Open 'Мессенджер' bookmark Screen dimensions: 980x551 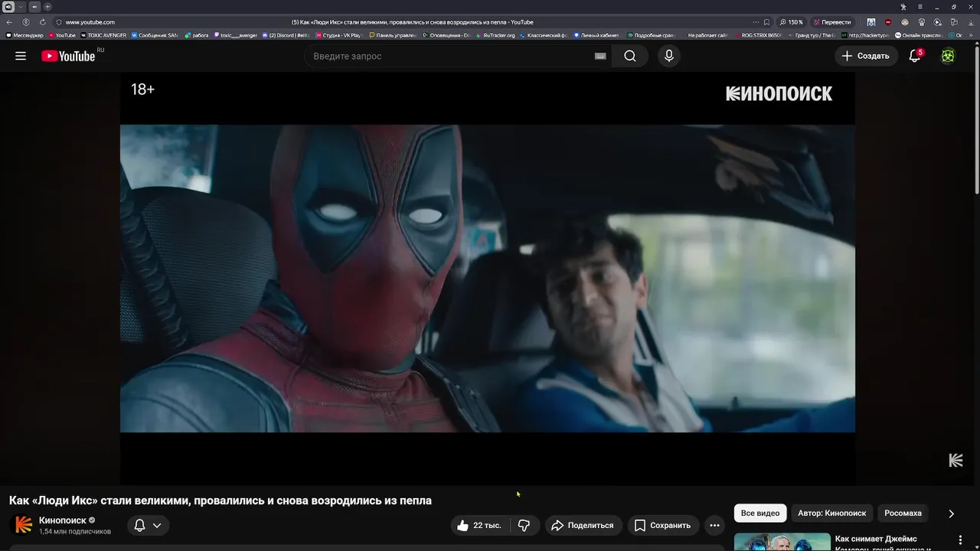[x=26, y=35]
